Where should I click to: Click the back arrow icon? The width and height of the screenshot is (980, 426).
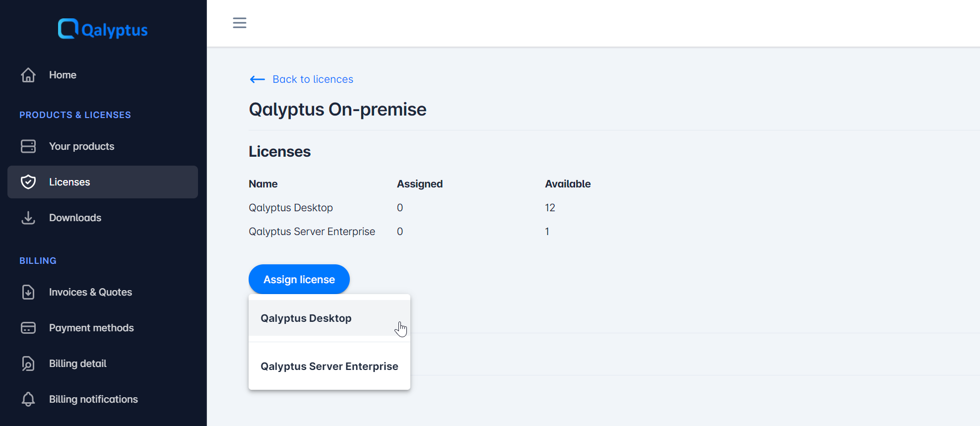(x=258, y=79)
